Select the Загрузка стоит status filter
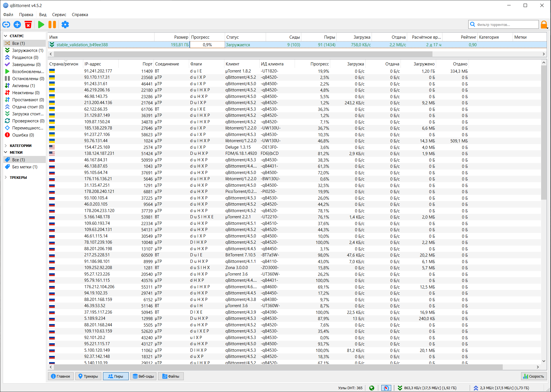 [x=25, y=114]
